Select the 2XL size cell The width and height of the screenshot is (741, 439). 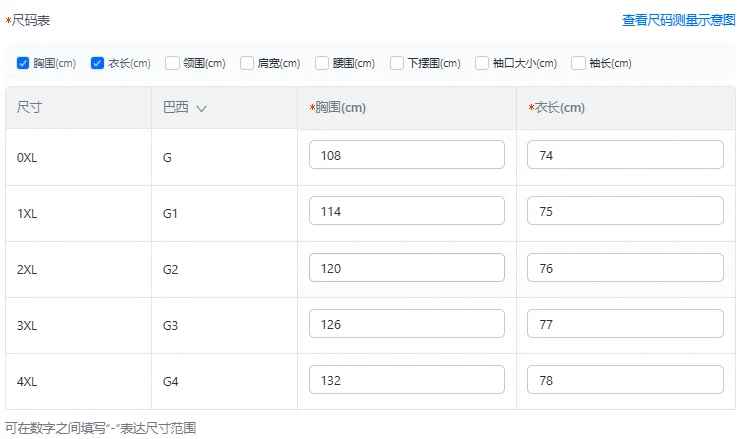(78, 269)
